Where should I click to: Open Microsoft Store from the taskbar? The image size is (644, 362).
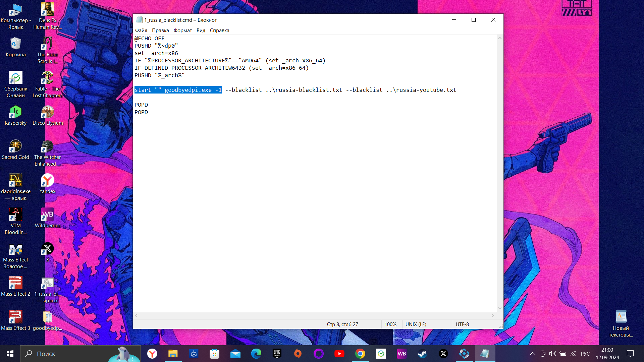(x=215, y=354)
